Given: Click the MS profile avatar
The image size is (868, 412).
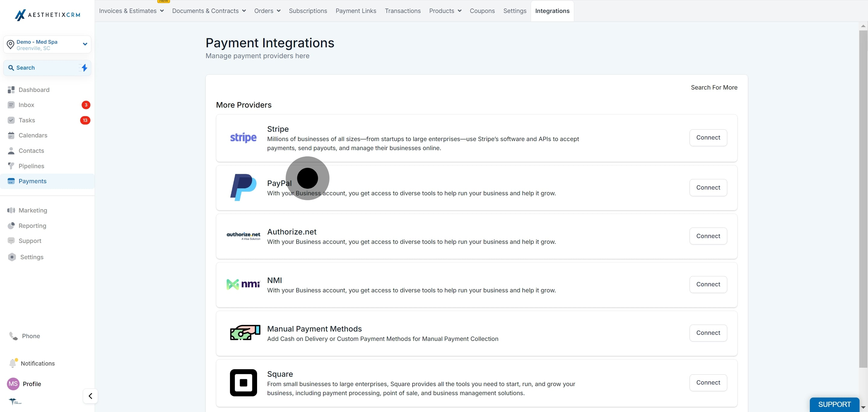Looking at the screenshot, I should tap(13, 384).
